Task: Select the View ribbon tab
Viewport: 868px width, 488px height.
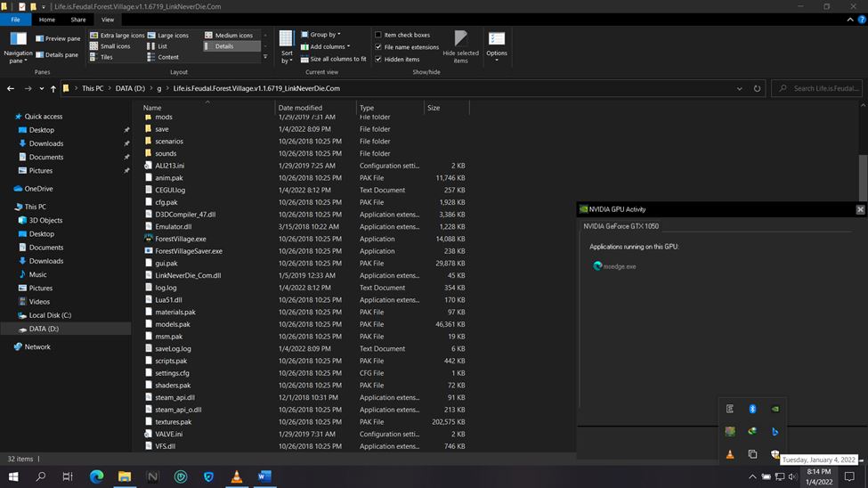Action: coord(108,20)
